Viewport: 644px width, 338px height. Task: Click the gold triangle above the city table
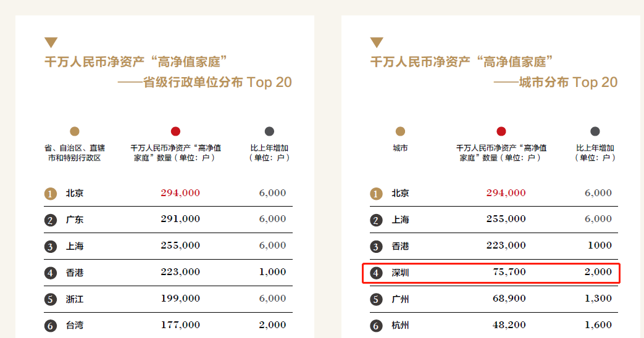(x=377, y=42)
